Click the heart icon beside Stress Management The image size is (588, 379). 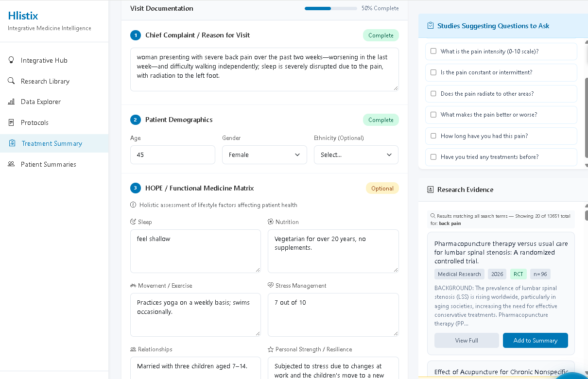(x=271, y=286)
